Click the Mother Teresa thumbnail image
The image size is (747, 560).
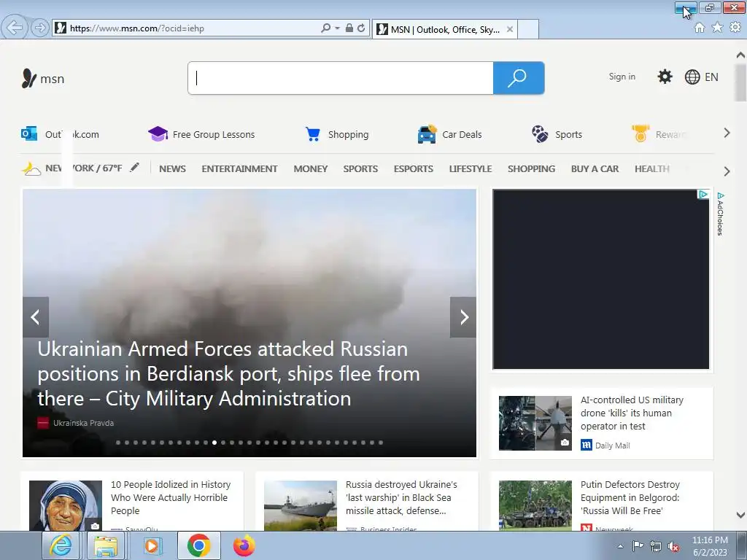(x=65, y=505)
